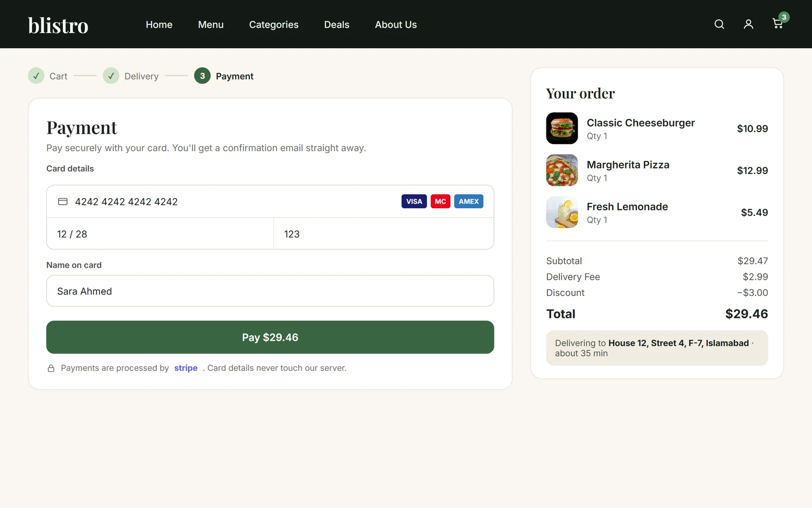Image resolution: width=812 pixels, height=508 pixels.
Task: Click the Classic Cheeseburger item name
Action: [x=640, y=123]
